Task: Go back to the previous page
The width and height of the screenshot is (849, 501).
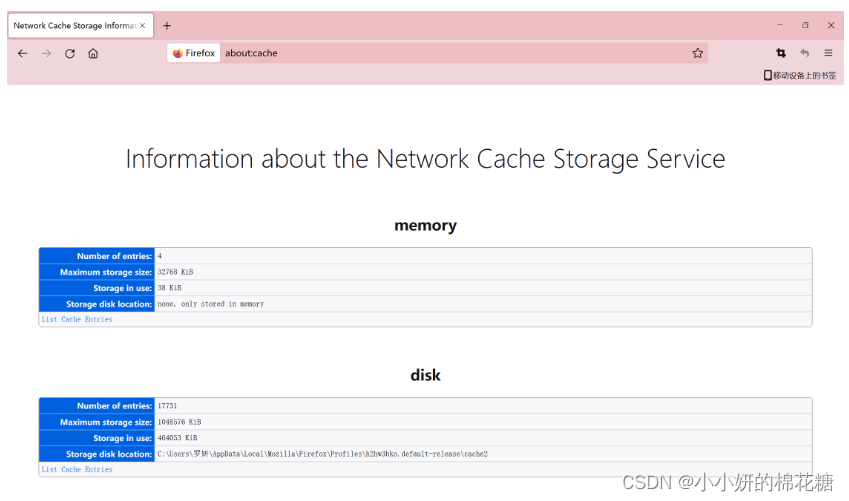Action: [22, 53]
